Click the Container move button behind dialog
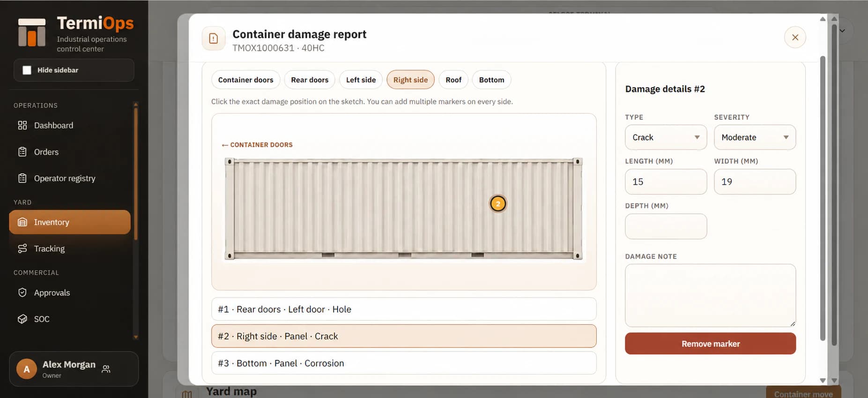This screenshot has height=398, width=868. 803,393
